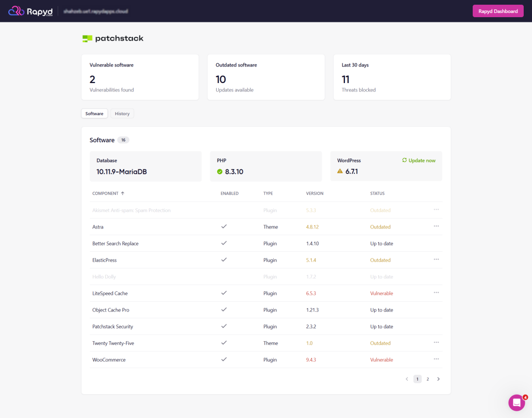Click the previous page chevron
532x418 pixels.
click(x=407, y=379)
